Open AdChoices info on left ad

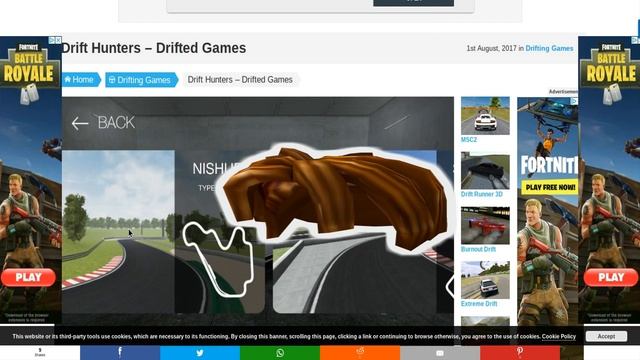point(52,40)
